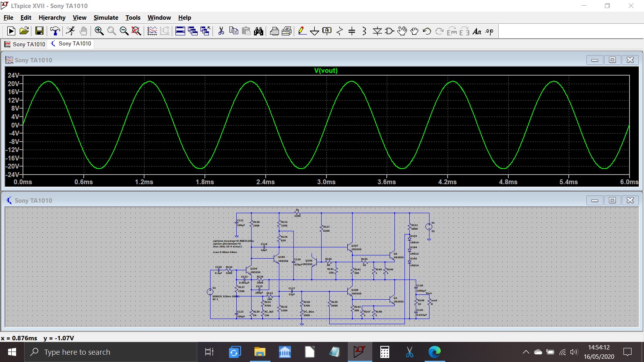Click the Autorange plot icon

coord(152,31)
